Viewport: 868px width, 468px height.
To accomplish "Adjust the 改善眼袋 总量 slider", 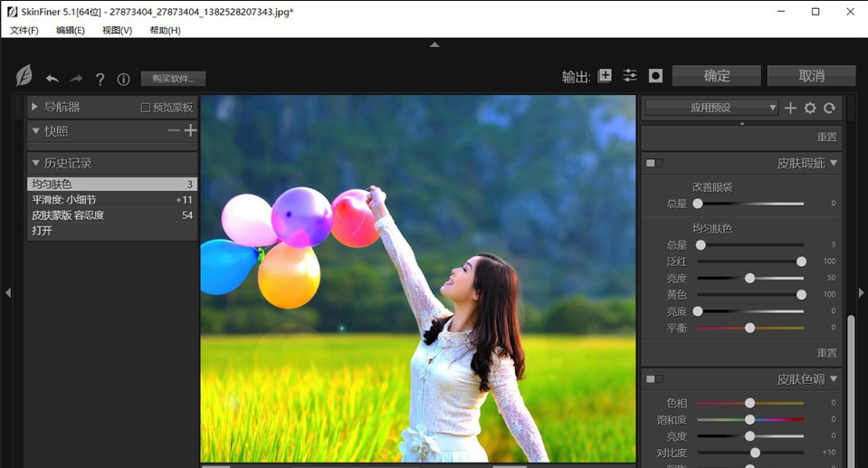I will (750, 204).
